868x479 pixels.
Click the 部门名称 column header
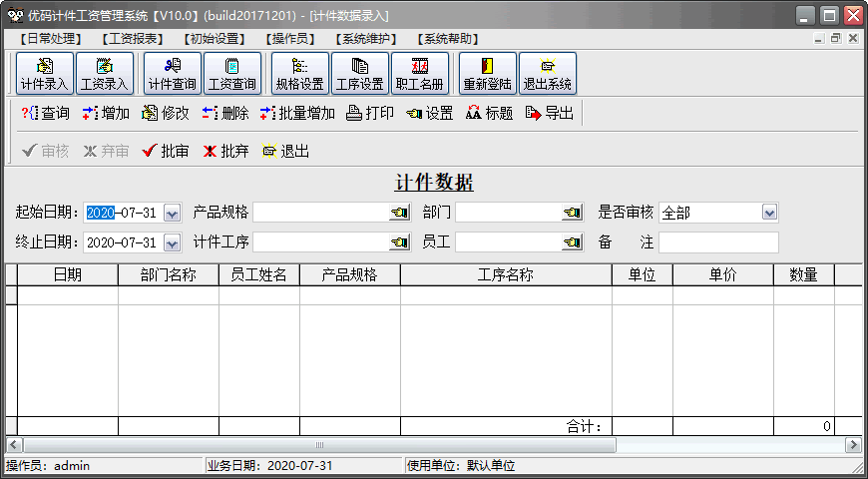(x=169, y=275)
